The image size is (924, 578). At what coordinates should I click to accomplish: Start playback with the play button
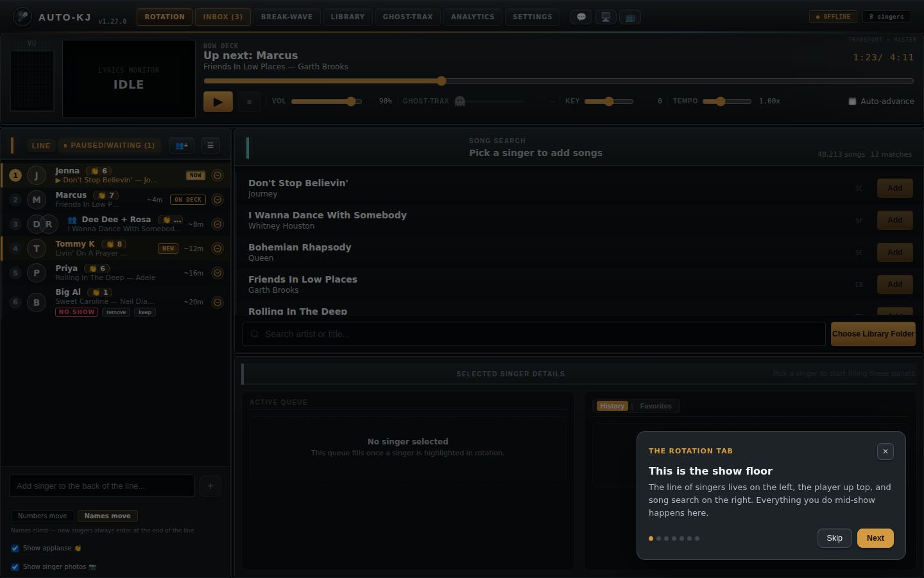pyautogui.click(x=218, y=101)
